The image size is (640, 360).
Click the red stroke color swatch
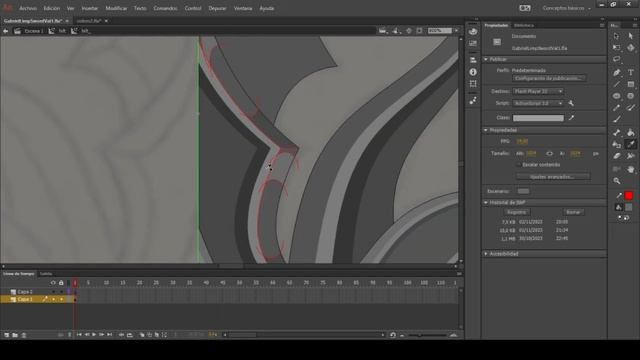click(629, 196)
